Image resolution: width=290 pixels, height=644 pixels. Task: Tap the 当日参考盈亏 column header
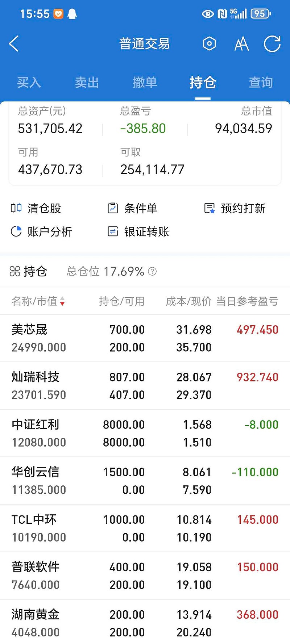pyautogui.click(x=247, y=301)
